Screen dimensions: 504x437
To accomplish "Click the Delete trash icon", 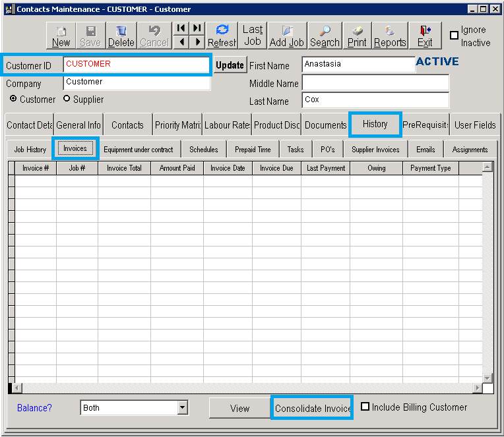I will (121, 36).
